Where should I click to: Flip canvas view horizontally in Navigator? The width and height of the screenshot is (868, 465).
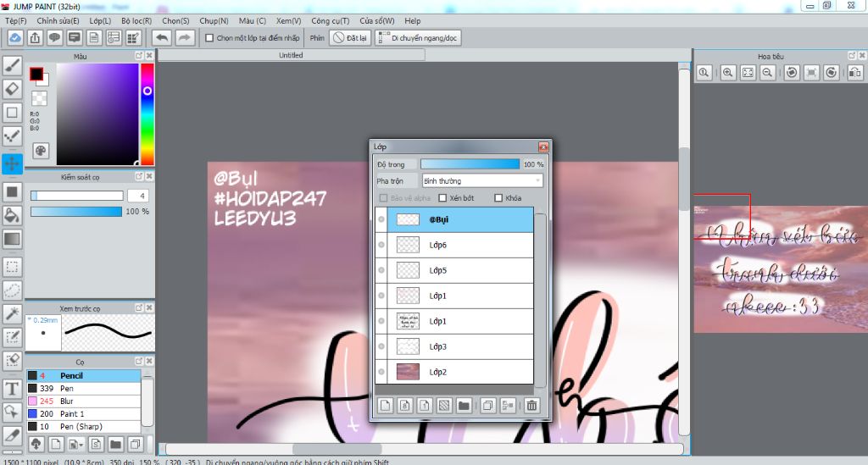tap(855, 73)
